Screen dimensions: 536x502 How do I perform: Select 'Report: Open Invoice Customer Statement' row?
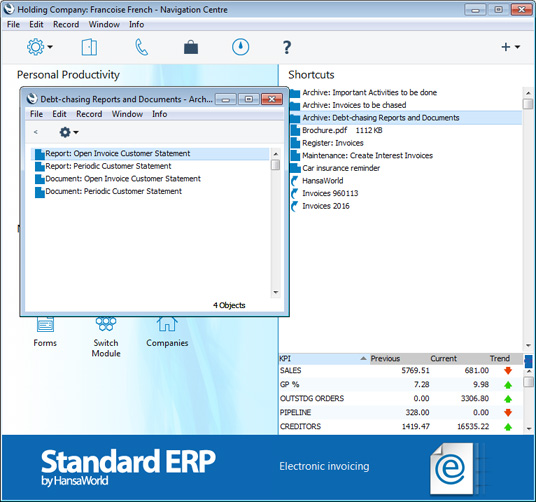point(150,154)
